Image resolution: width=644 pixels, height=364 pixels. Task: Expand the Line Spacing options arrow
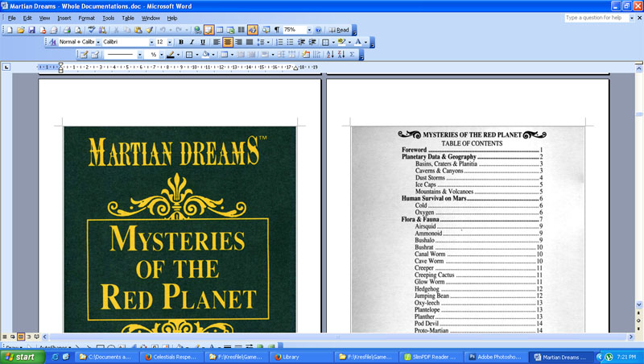[268, 42]
